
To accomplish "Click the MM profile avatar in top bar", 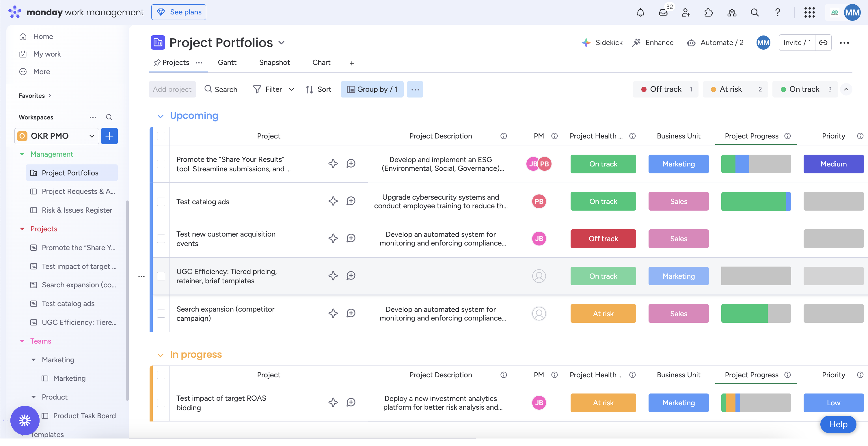I will (852, 13).
